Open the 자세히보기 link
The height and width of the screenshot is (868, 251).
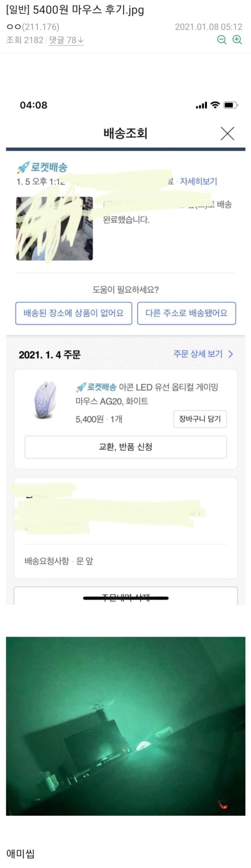198,181
